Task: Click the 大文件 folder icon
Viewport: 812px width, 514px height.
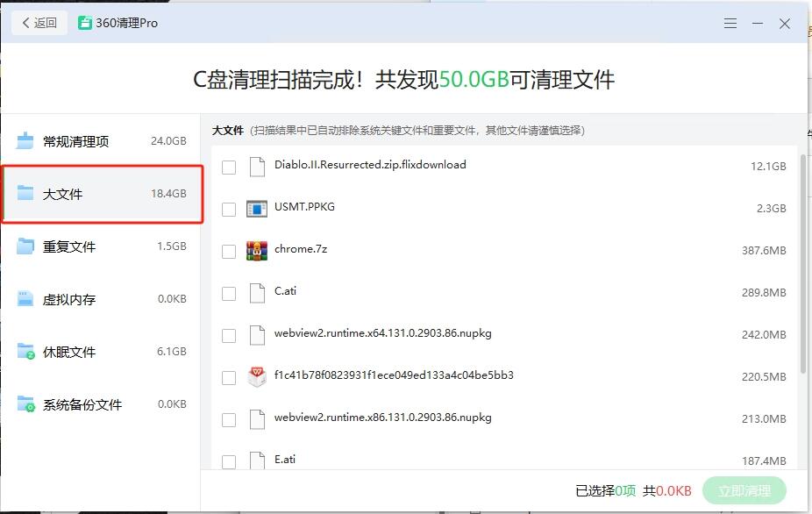Action: pos(25,193)
